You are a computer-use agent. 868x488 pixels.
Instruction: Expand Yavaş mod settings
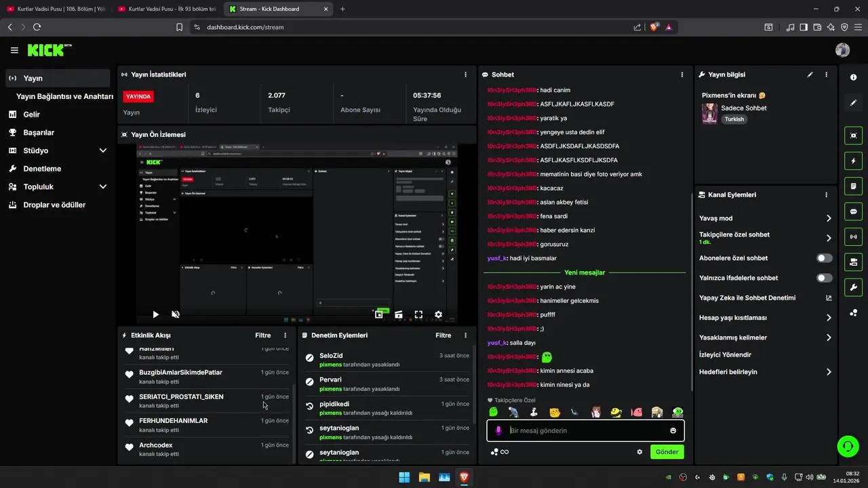829,218
